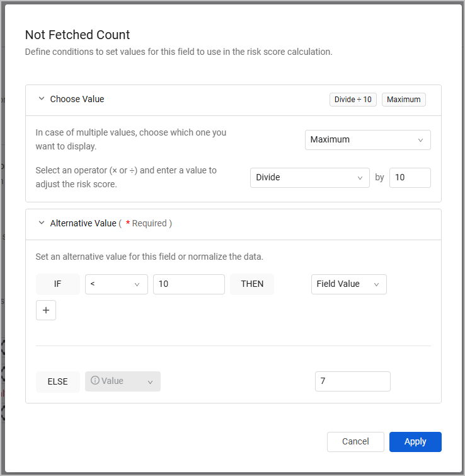Click the divide-by value input field
Image resolution: width=465 pixels, height=476 pixels.
click(x=410, y=178)
